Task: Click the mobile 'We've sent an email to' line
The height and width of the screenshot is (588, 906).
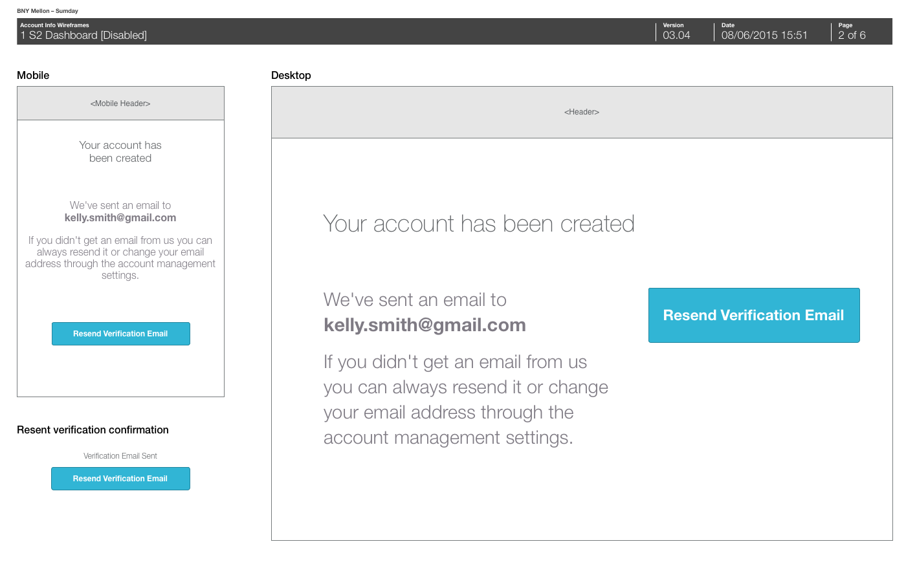Action: point(120,206)
